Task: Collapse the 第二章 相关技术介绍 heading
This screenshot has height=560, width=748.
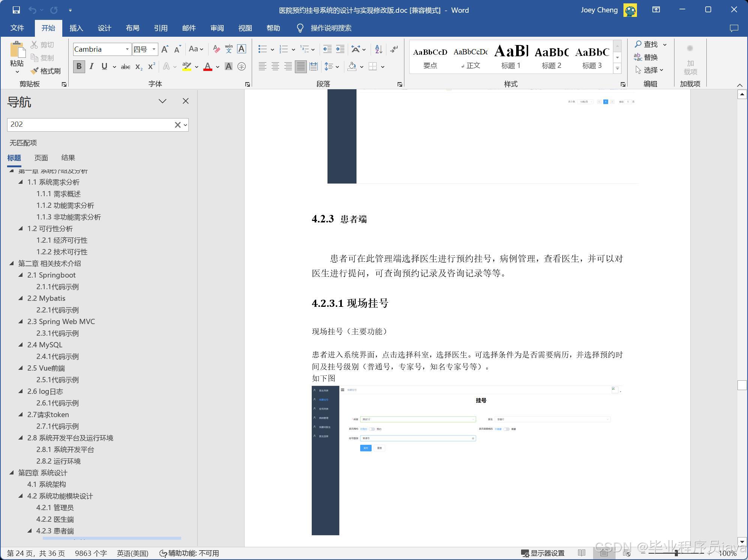Action: [x=12, y=263]
